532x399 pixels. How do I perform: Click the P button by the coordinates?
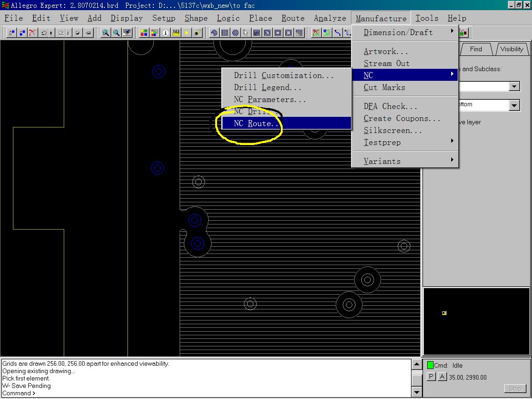click(x=431, y=377)
